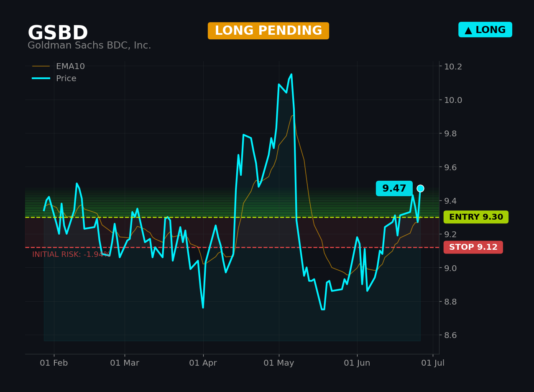Click the 01 Jun x-axis label
Screen dimensions: 534x392
click(x=357, y=363)
